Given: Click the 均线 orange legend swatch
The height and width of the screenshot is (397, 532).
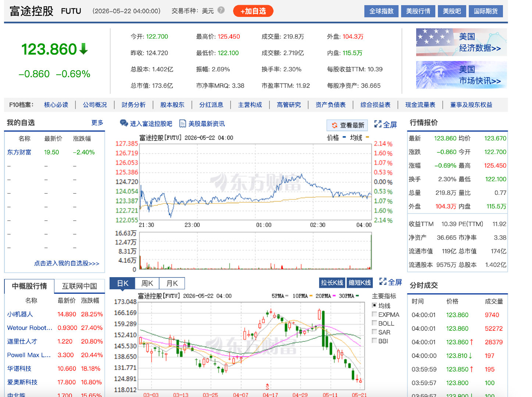Looking at the screenshot, I should pyautogui.click(x=367, y=137).
